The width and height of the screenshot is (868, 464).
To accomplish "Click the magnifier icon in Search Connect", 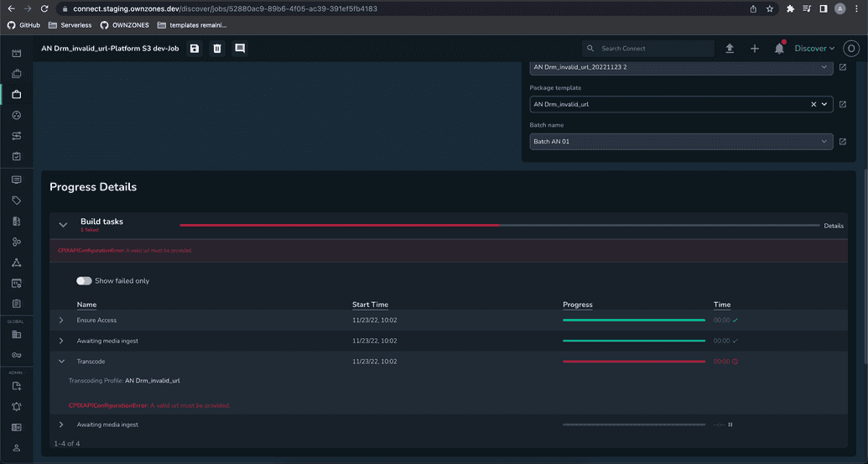I will point(590,49).
